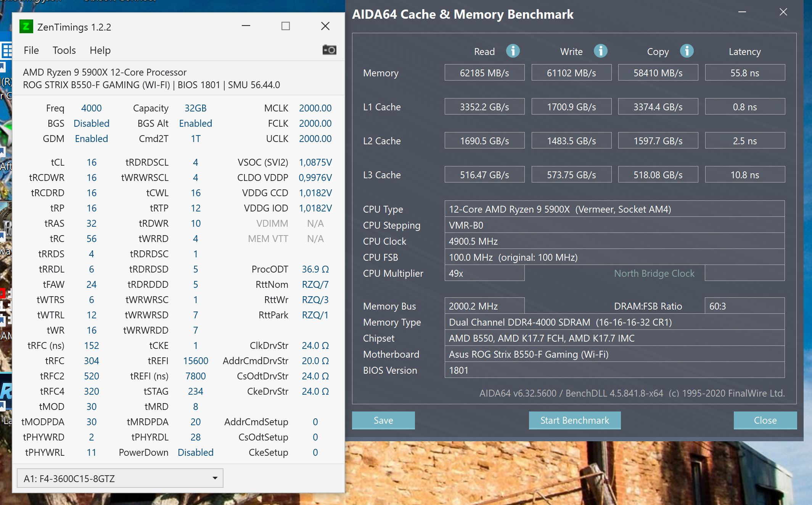Click the CPU Type information field

(x=614, y=209)
